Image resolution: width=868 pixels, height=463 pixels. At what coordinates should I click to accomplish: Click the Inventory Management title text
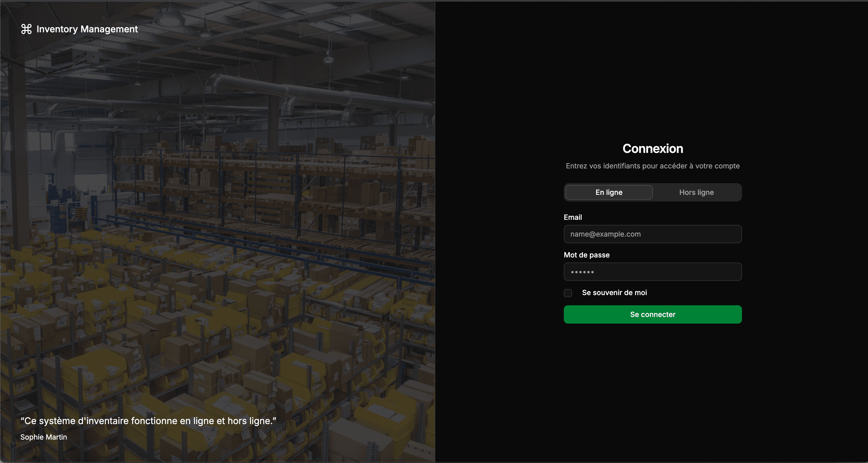tap(87, 29)
